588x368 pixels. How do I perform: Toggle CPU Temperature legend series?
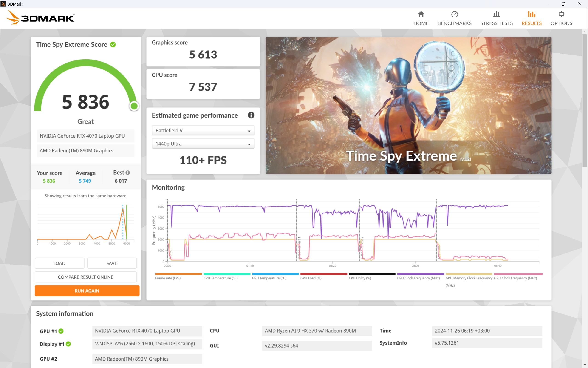click(227, 277)
